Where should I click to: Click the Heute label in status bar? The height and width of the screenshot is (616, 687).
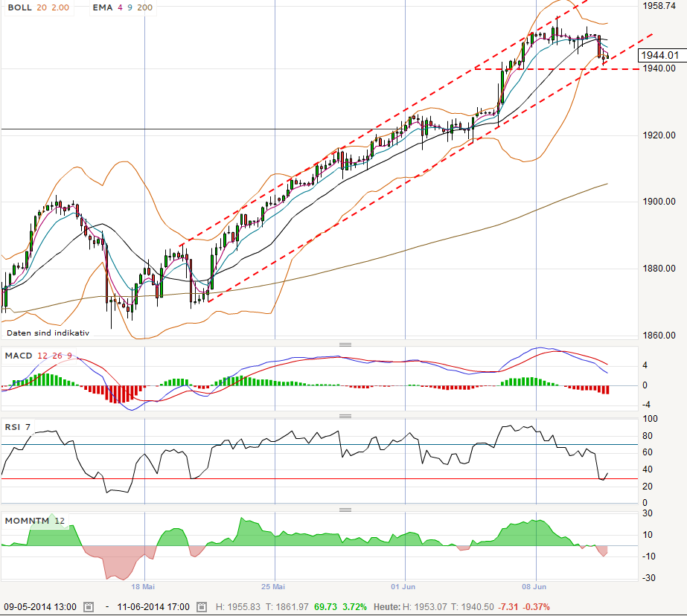coord(387,607)
